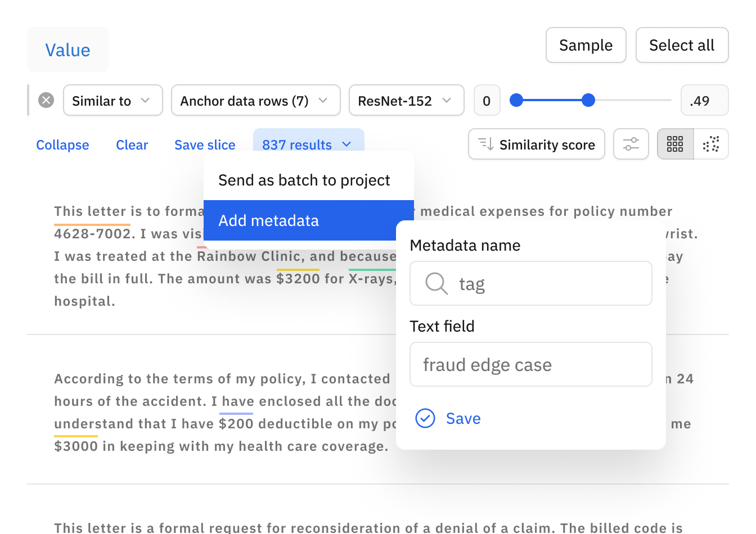Open Similarity score sort dropdown

pyautogui.click(x=537, y=144)
